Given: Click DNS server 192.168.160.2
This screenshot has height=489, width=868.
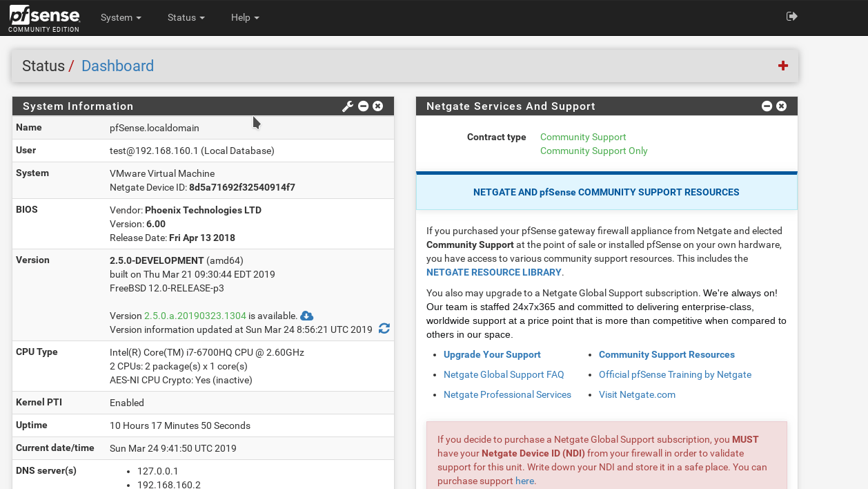Looking at the screenshot, I should point(169,485).
